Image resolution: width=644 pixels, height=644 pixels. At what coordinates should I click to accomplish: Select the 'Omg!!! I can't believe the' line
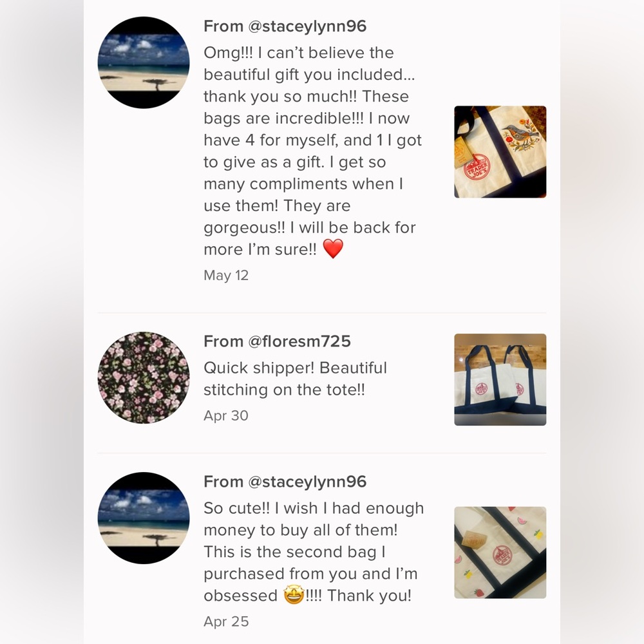pyautogui.click(x=298, y=53)
